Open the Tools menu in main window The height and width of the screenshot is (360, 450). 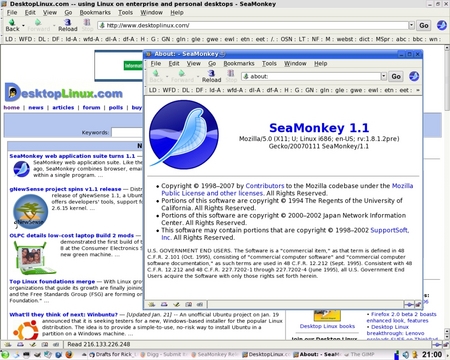tap(125, 12)
